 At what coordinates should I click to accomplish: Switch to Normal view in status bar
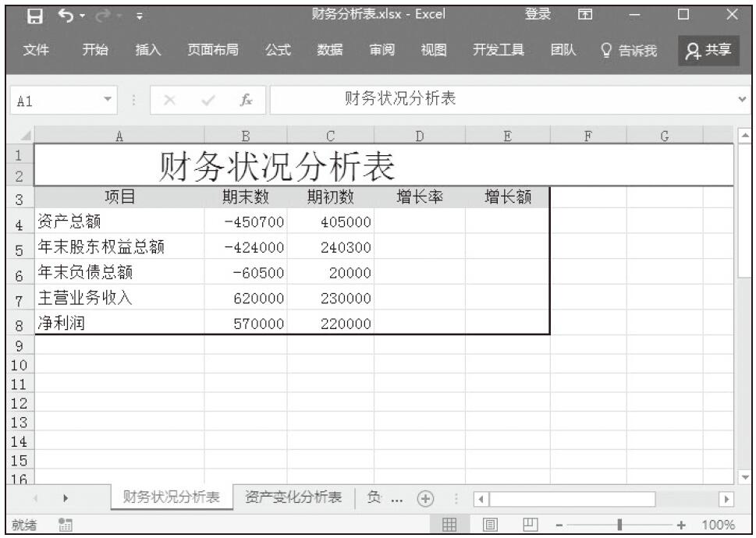[450, 525]
